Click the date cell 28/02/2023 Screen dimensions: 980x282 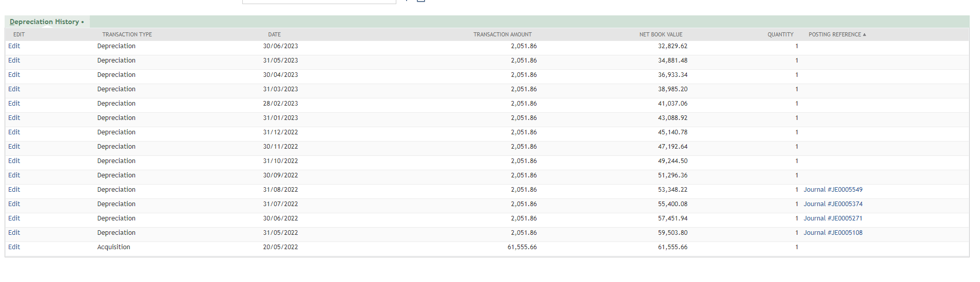coord(280,104)
